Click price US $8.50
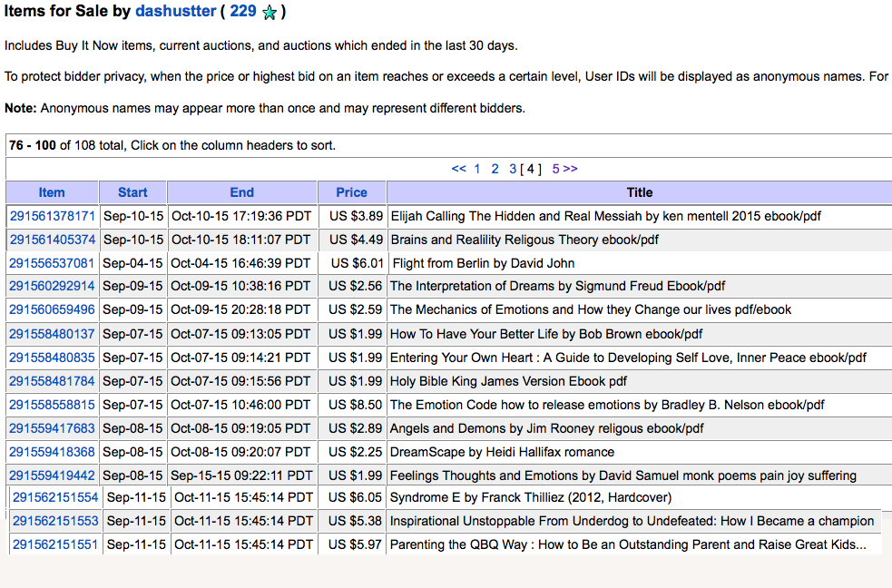Viewport: 892px width, 588px height. point(355,405)
